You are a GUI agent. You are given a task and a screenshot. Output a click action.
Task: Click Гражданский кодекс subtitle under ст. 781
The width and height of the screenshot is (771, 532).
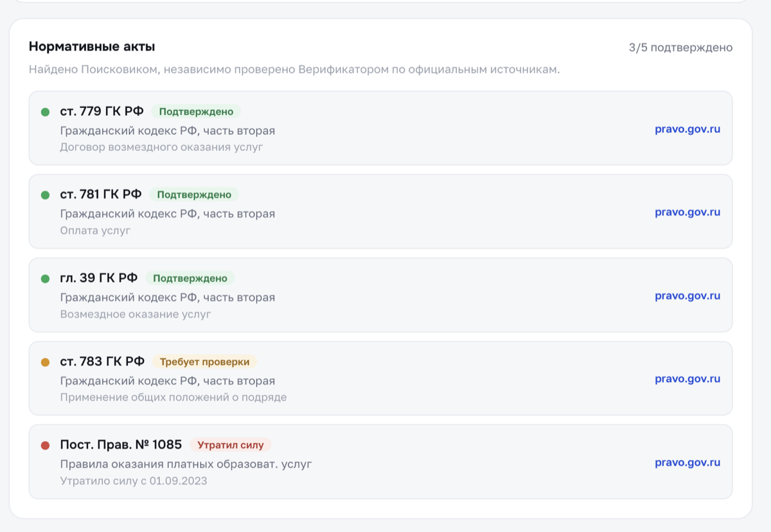pyautogui.click(x=168, y=213)
